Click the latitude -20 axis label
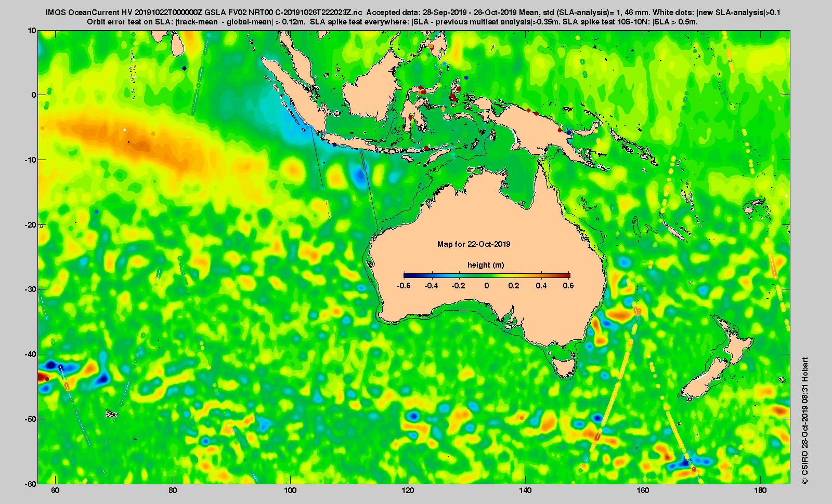The width and height of the screenshot is (832, 504). click(x=30, y=225)
